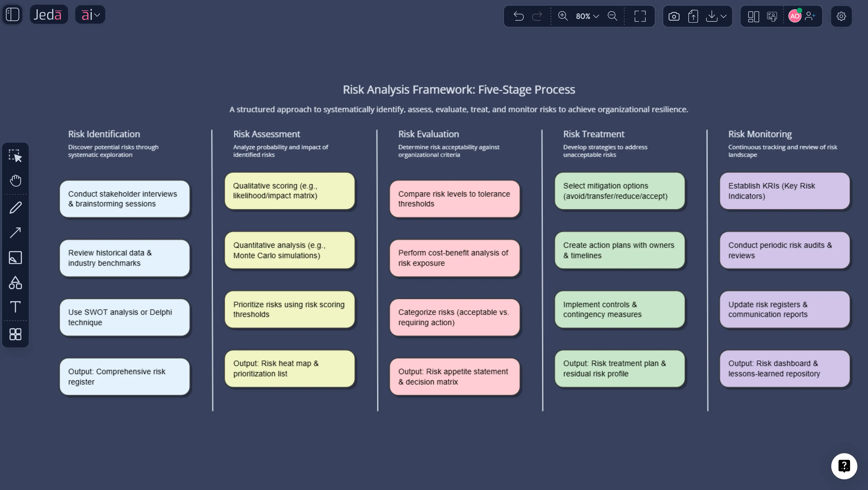This screenshot has height=490, width=868.
Task: Select the Conduct stakeholder interviews note
Action: point(125,199)
